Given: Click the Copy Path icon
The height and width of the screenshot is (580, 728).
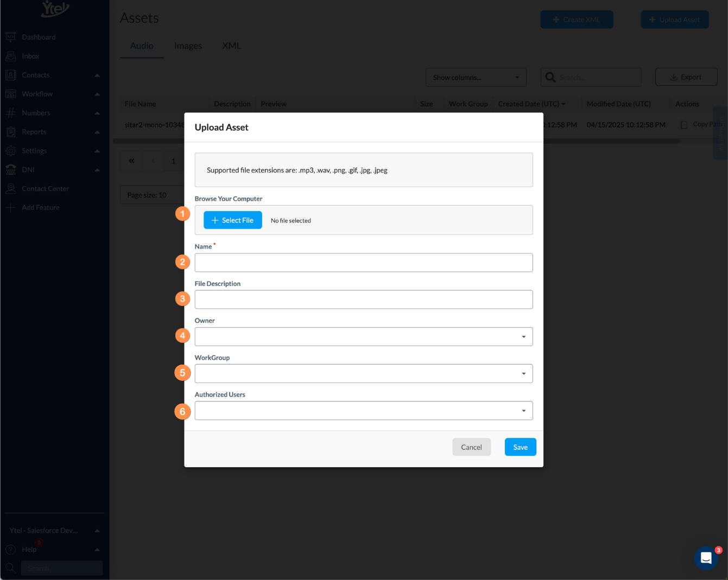Looking at the screenshot, I should (684, 125).
